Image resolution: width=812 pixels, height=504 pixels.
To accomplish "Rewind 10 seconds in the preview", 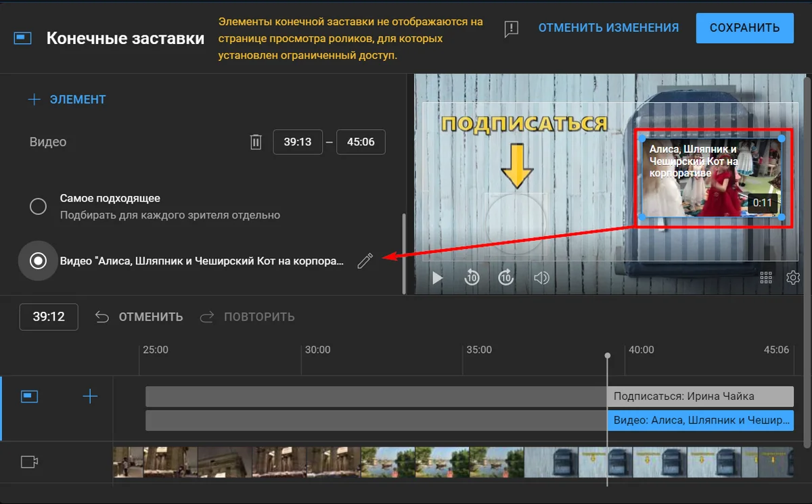I will coord(472,277).
